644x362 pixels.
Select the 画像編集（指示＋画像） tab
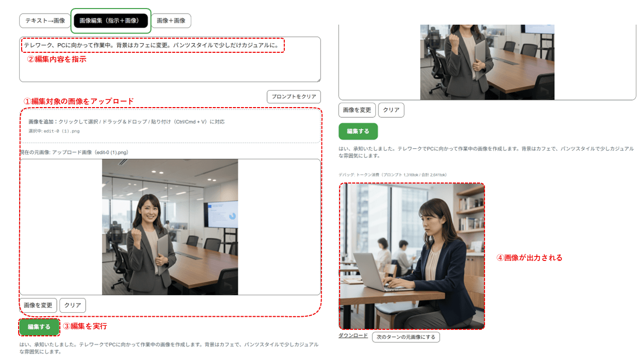(x=111, y=21)
